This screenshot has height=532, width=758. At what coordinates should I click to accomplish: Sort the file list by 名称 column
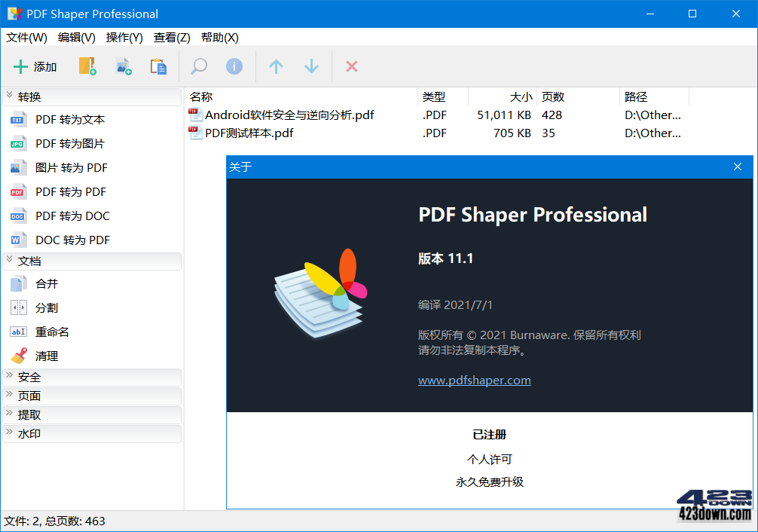click(301, 97)
